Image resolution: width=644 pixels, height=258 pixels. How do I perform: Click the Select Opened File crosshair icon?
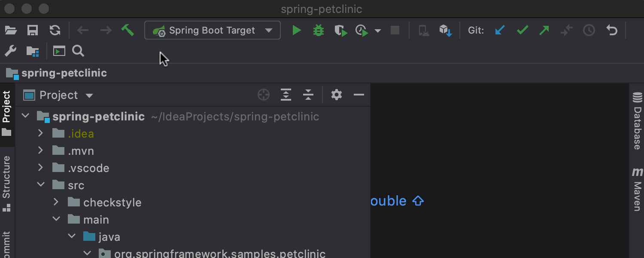point(264,95)
